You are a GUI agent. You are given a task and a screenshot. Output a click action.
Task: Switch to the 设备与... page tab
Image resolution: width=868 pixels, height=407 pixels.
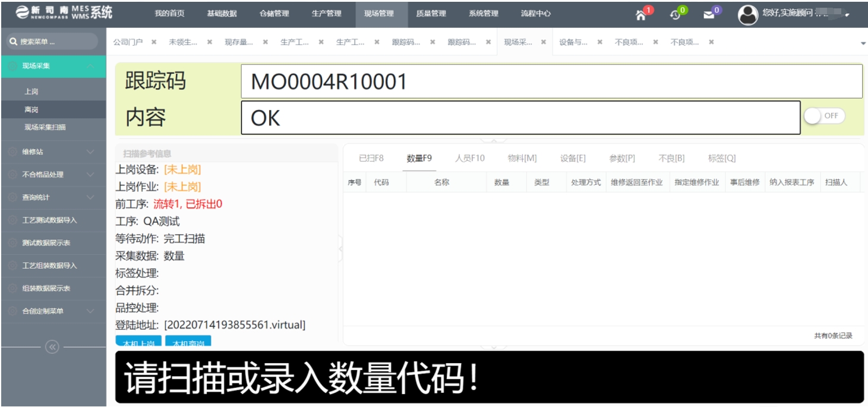[573, 42]
